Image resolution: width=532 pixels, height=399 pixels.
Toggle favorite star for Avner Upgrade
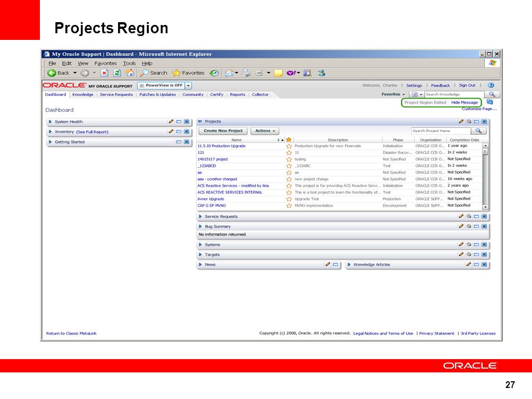click(x=289, y=199)
